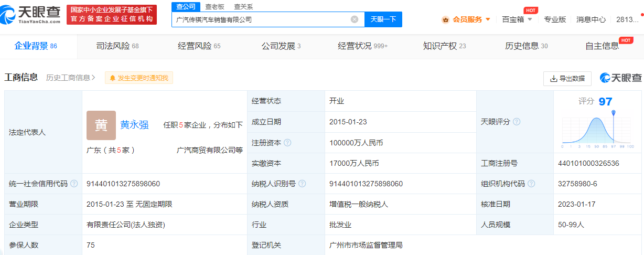Open the 知识产权 tab
644x255 pixels.
[x=445, y=46]
